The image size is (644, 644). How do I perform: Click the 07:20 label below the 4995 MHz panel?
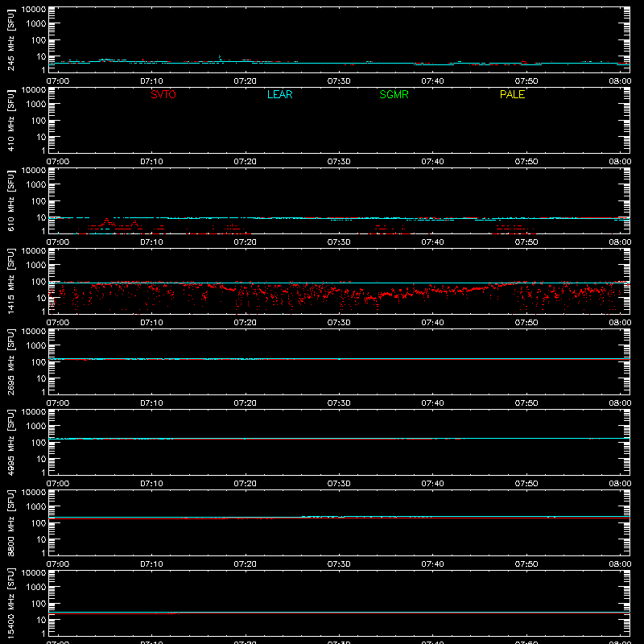point(246,484)
